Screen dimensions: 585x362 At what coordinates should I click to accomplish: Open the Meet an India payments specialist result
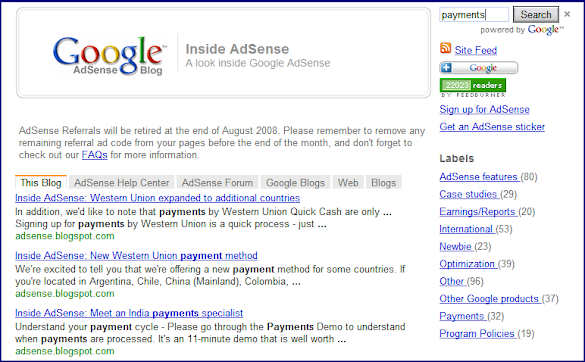click(x=129, y=313)
